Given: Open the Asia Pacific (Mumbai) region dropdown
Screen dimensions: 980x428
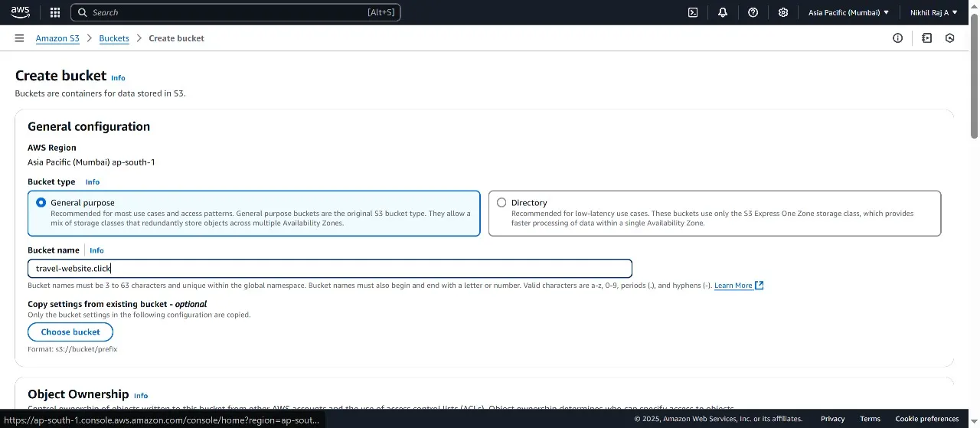Looking at the screenshot, I should (848, 12).
